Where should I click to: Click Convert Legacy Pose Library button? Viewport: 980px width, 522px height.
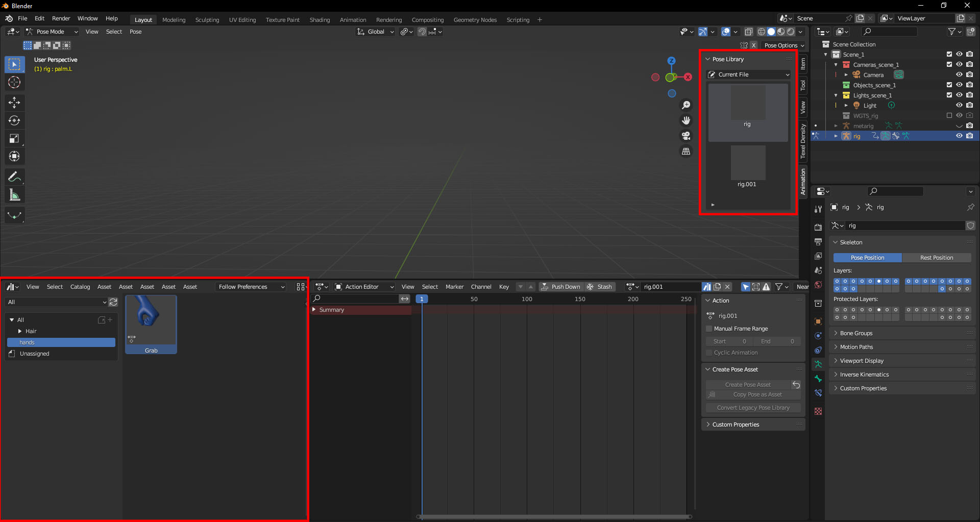(753, 408)
